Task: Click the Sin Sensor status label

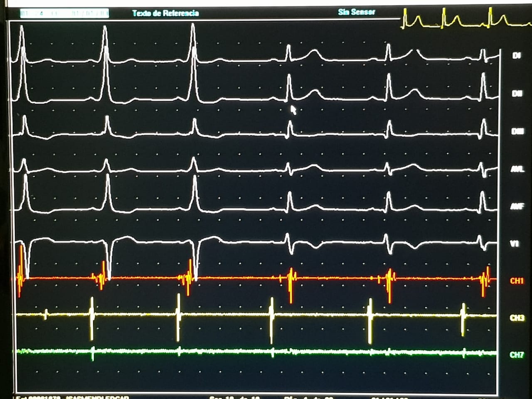Action: pos(356,12)
